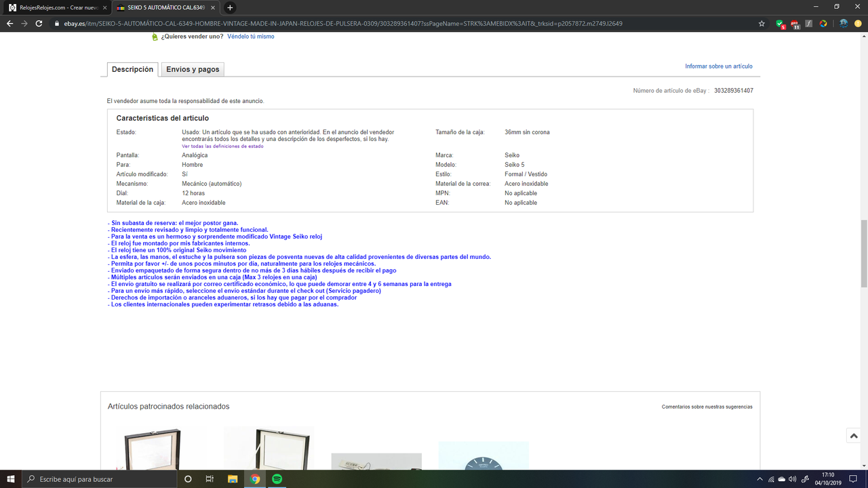Click the scroll-to-top arrow button
Screen dimensions: 868x488
[x=854, y=436]
